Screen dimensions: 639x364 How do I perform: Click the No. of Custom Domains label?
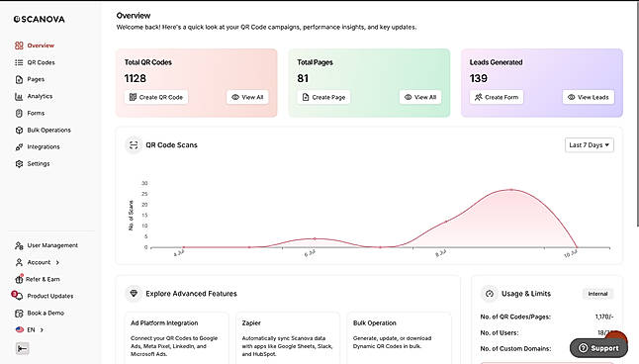click(515, 348)
